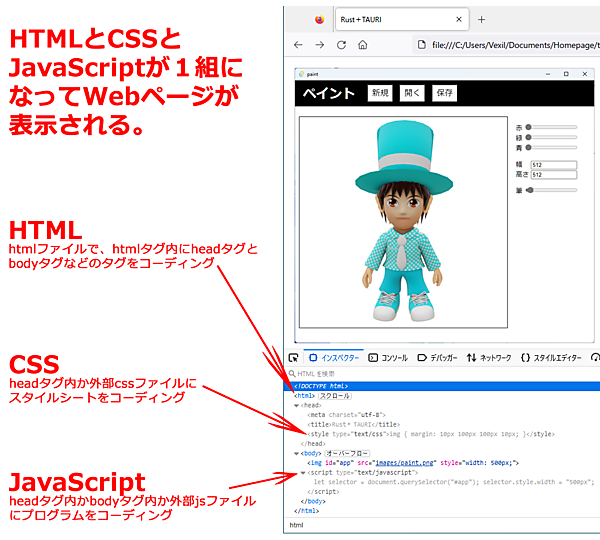Viewport: 600px width, 540px height.
Task: Activate the element picker icon in devtools
Action: click(293, 358)
